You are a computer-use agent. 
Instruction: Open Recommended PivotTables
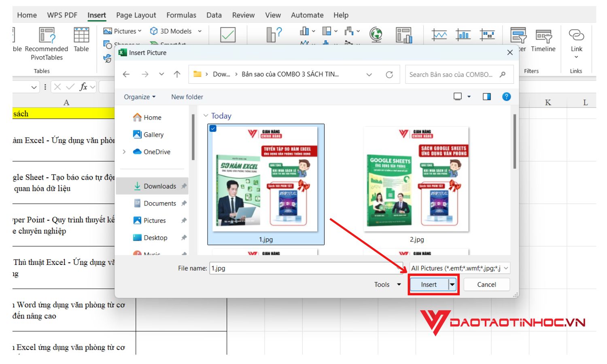[47, 40]
